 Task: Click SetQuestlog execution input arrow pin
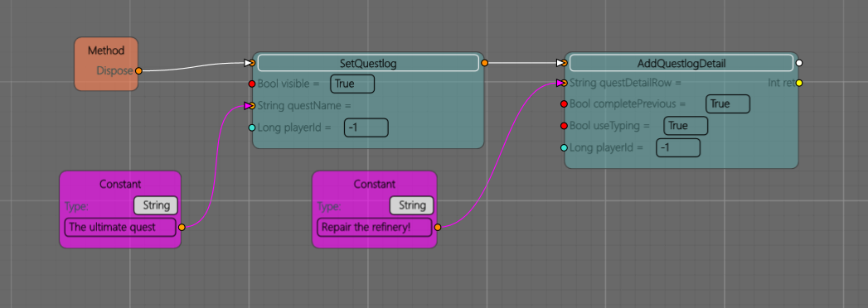250,63
